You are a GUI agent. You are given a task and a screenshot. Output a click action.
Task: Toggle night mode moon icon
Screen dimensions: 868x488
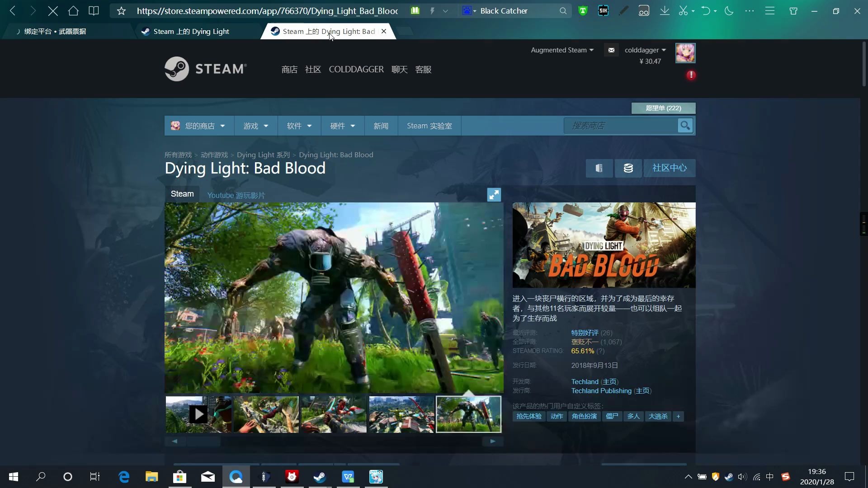[x=729, y=11]
